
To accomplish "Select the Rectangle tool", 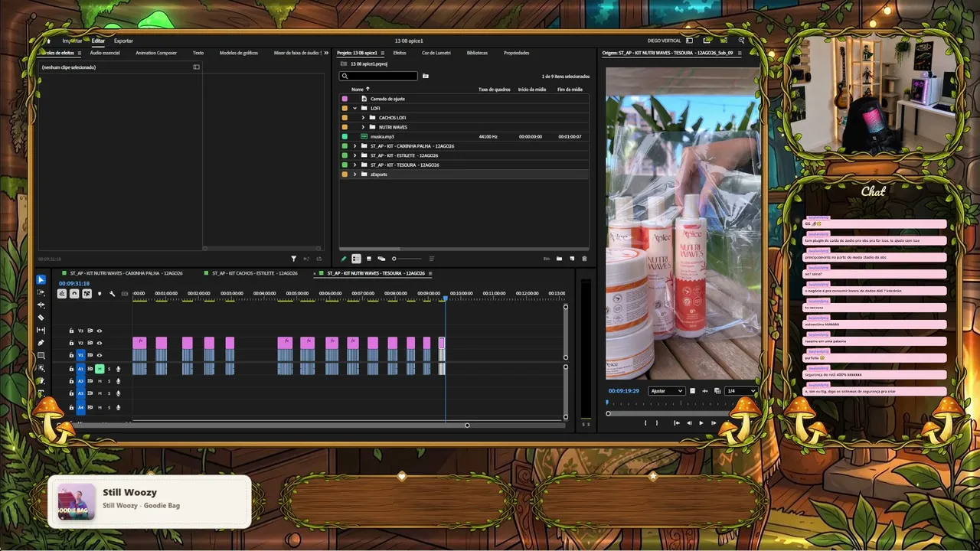I will coord(41,356).
